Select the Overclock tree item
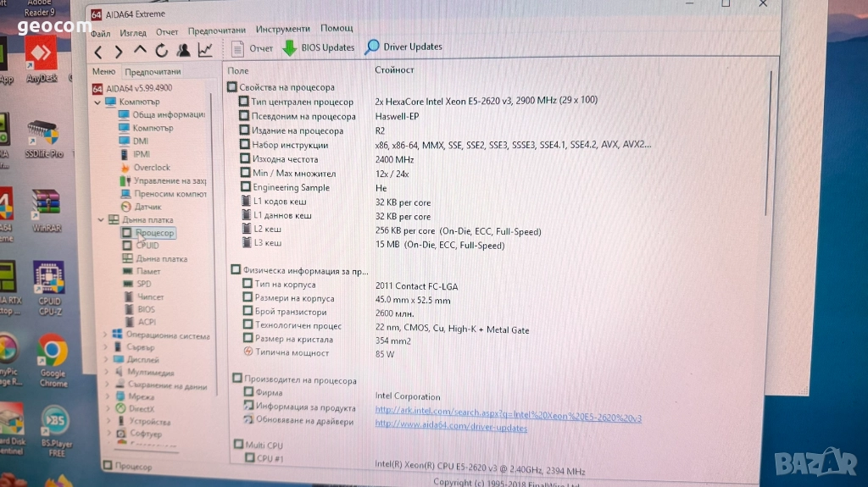Image resolution: width=868 pixels, height=487 pixels. pos(145,167)
